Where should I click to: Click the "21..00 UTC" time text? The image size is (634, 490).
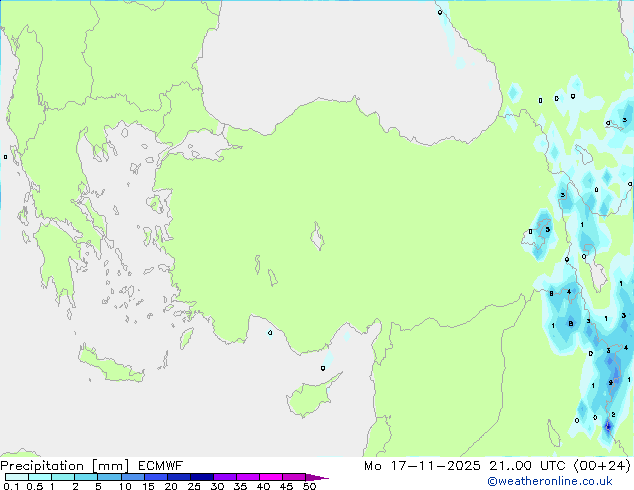[527, 466]
